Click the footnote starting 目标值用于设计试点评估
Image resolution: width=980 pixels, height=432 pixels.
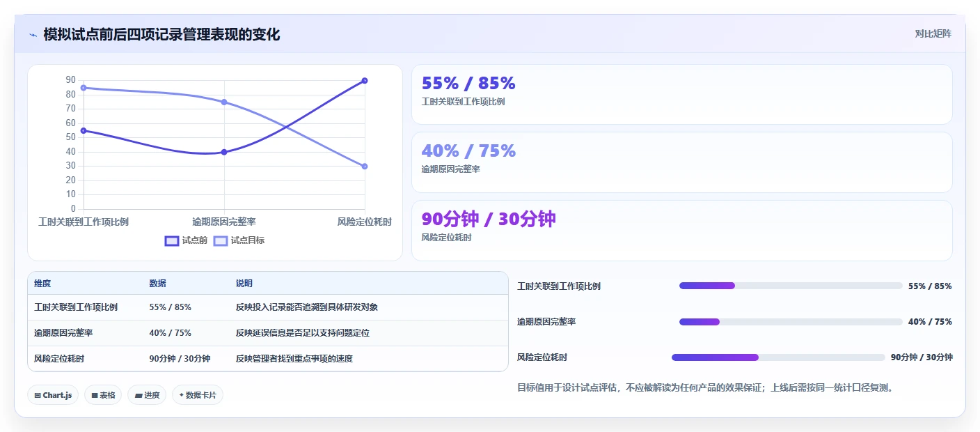705,388
